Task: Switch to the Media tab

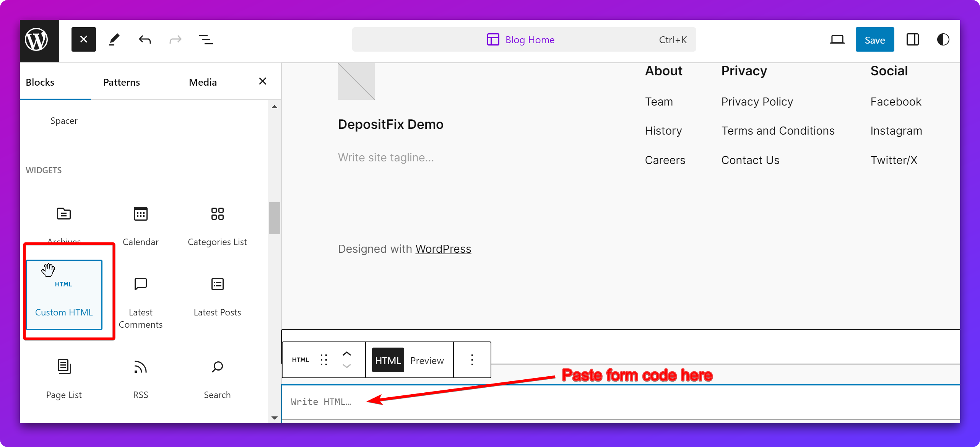Action: (x=203, y=82)
